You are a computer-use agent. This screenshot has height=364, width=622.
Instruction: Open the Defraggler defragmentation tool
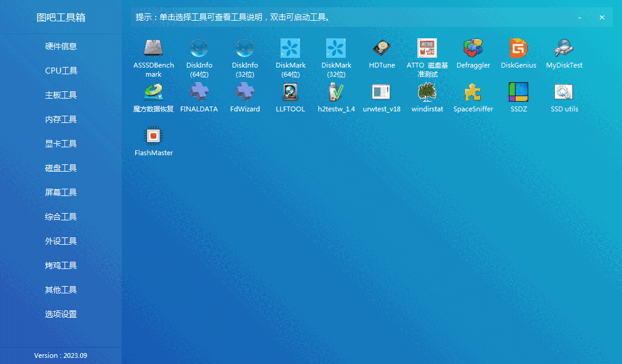click(x=473, y=52)
